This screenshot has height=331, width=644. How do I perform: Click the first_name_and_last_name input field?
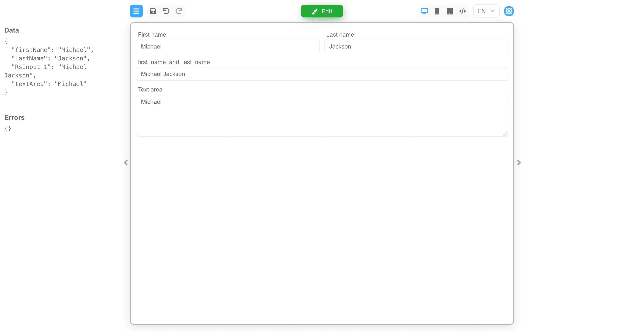click(x=322, y=74)
